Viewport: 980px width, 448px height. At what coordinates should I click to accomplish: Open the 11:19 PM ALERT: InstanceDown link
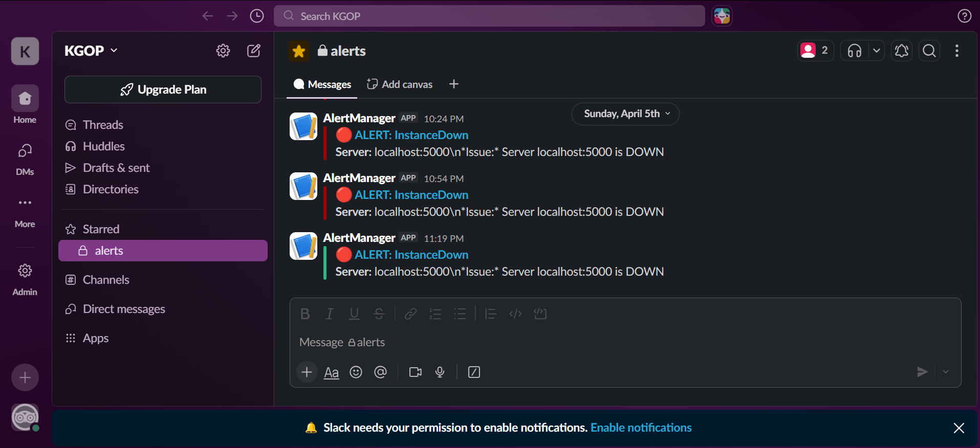click(411, 255)
